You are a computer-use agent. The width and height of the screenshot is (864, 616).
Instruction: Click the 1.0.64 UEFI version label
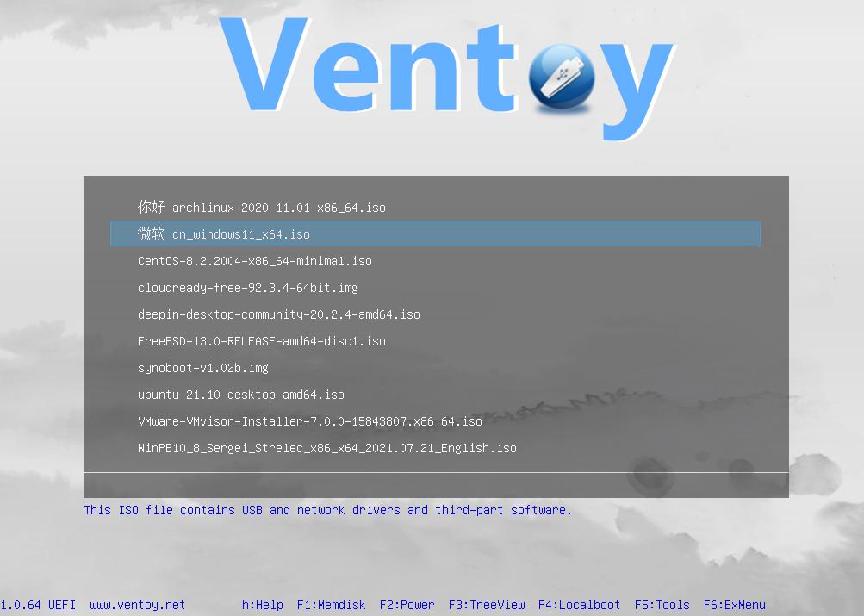pyautogui.click(x=41, y=605)
